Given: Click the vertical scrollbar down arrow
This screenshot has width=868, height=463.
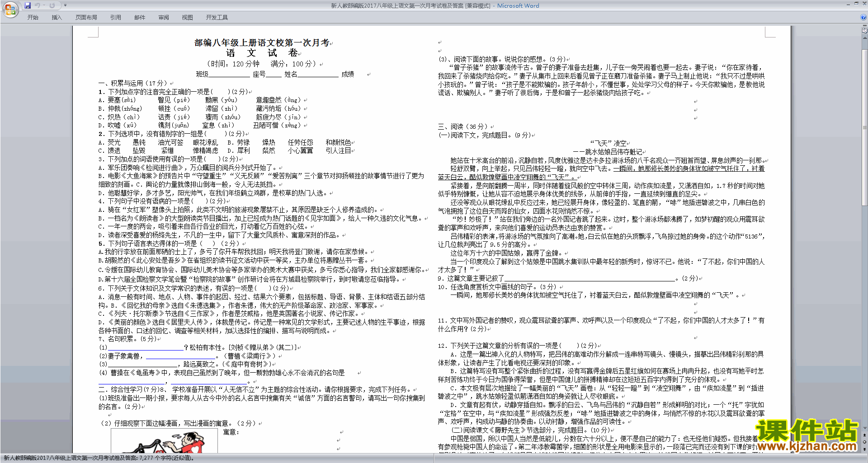Looking at the screenshot, I should tap(865, 428).
